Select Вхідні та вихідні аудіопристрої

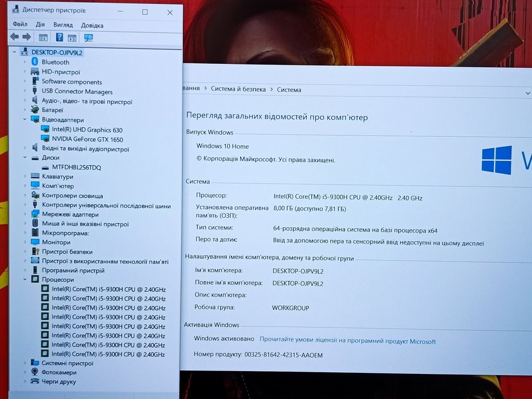pyautogui.click(x=85, y=149)
